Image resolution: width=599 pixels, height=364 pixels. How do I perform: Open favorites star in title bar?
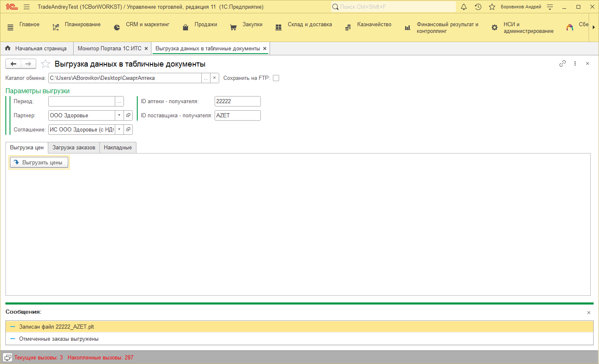pos(492,7)
